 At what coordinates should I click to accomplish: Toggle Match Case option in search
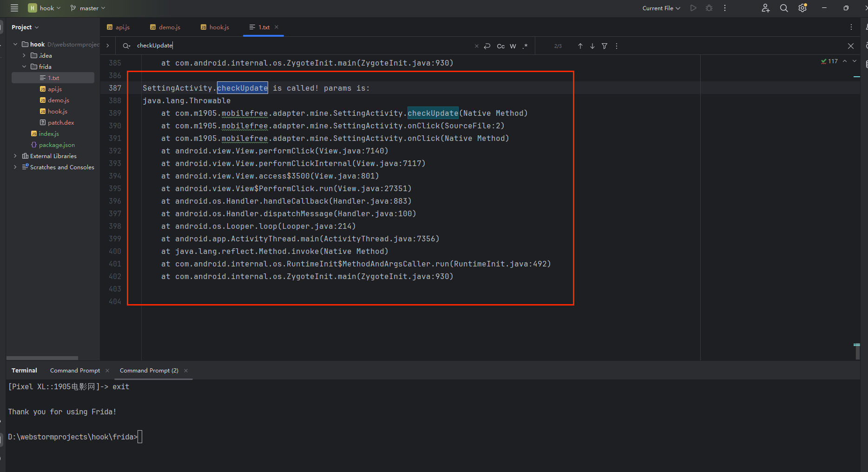tap(500, 46)
